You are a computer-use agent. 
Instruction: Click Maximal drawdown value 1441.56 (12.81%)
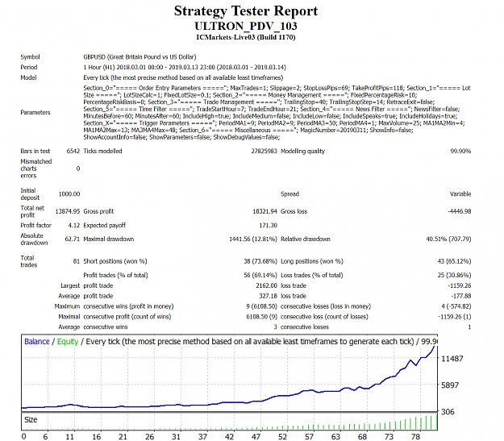253,239
